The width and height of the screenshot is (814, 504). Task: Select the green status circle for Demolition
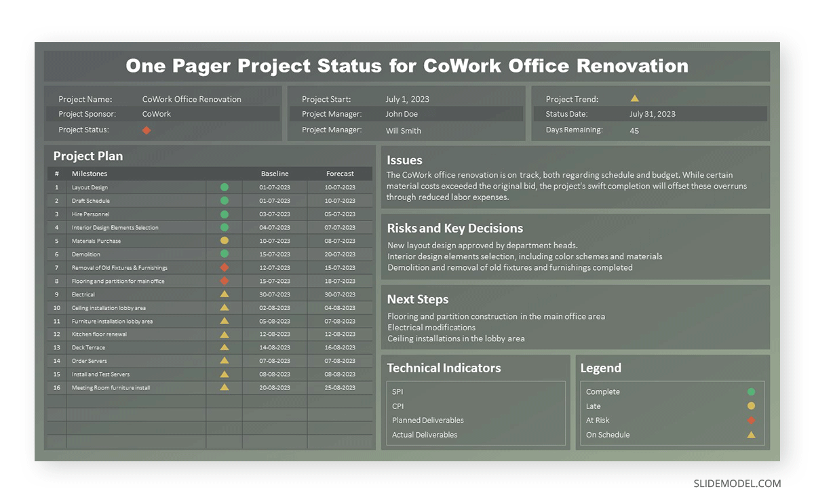[x=225, y=254]
